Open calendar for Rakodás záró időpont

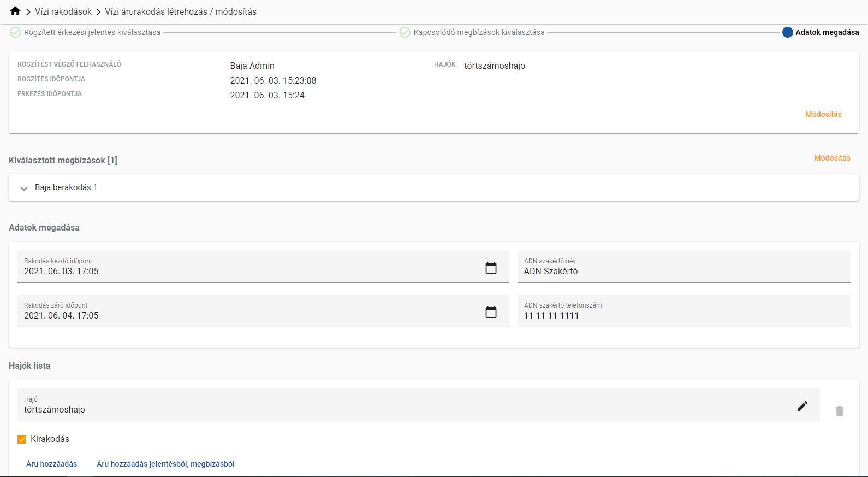(x=491, y=312)
